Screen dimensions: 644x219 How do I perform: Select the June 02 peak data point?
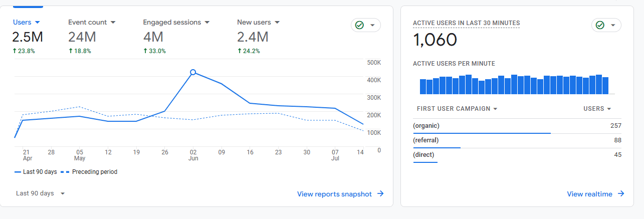point(193,72)
